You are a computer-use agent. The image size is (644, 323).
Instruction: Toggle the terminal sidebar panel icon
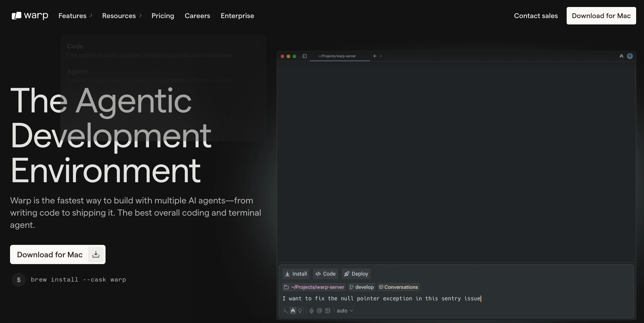click(x=304, y=56)
